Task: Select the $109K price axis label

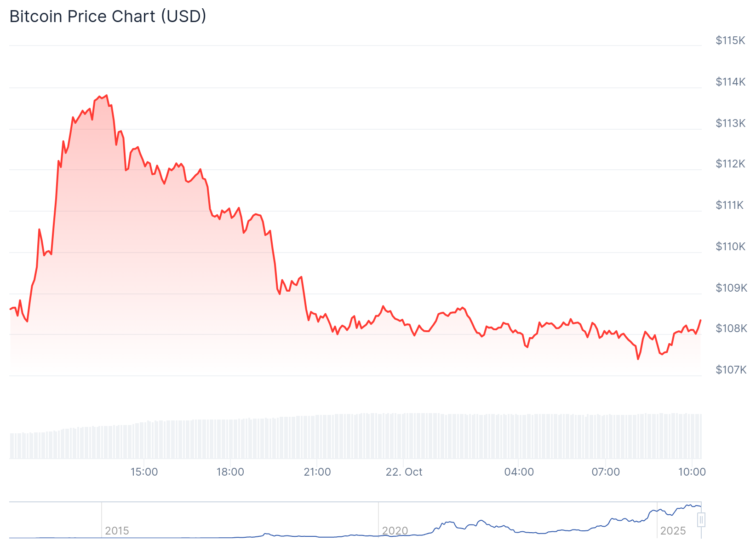Action: coord(731,288)
